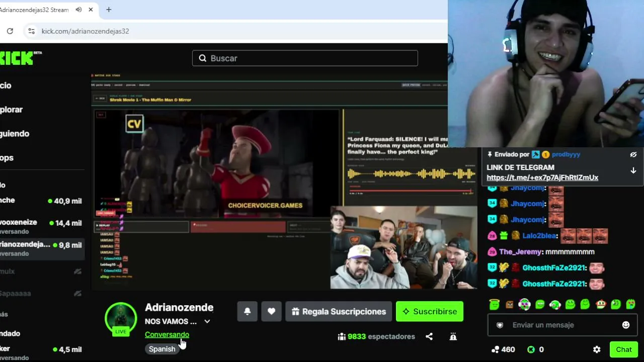Image resolution: width=644 pixels, height=362 pixels.
Task: Mute the tab using the speaker icon
Action: 78,10
